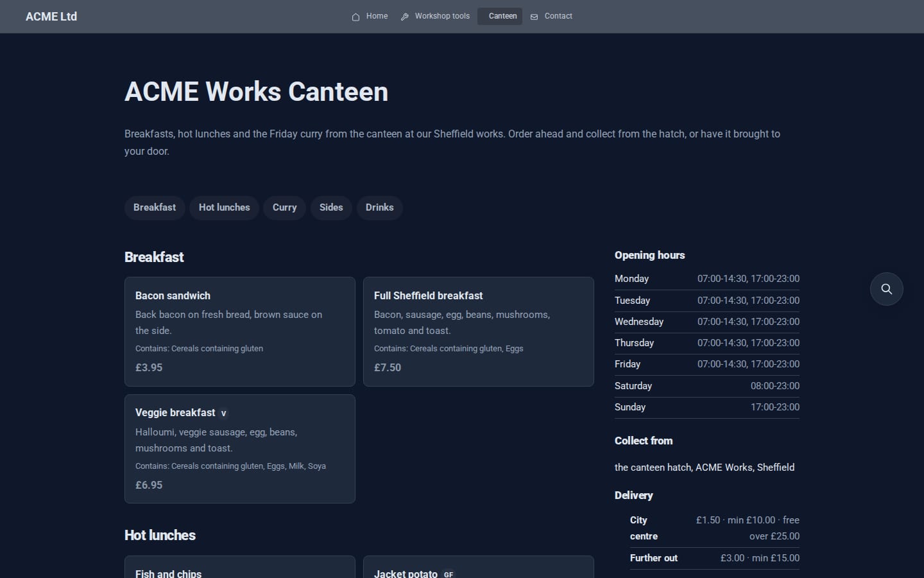Viewport: 924px width, 578px height.
Task: Click the Workshop tools wrench icon
Action: point(404,17)
